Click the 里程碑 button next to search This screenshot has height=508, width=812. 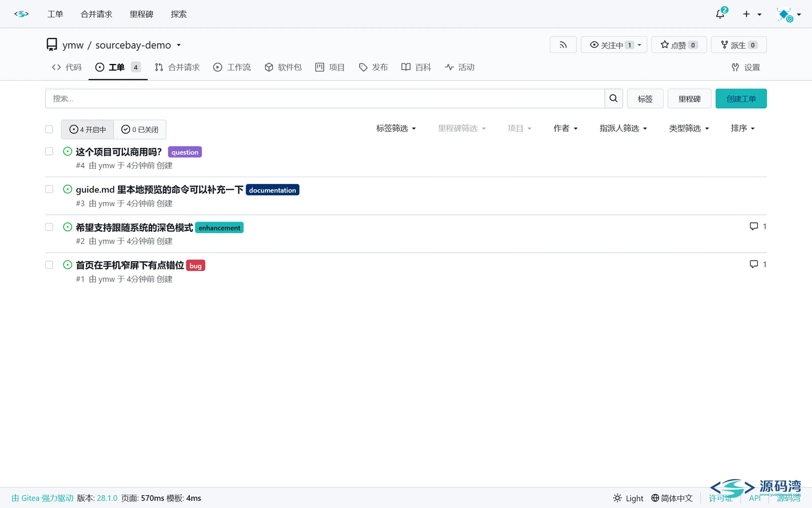[x=689, y=99]
